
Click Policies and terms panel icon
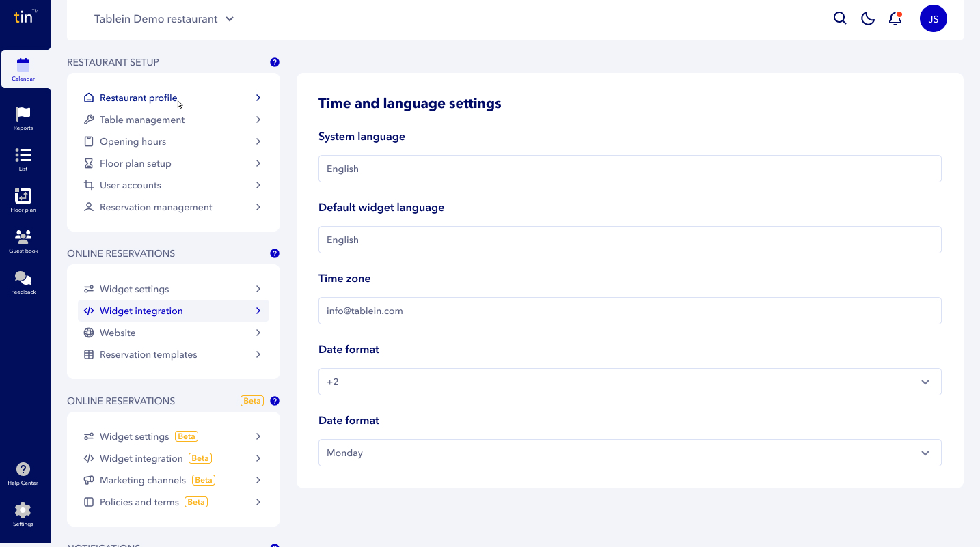(89, 502)
